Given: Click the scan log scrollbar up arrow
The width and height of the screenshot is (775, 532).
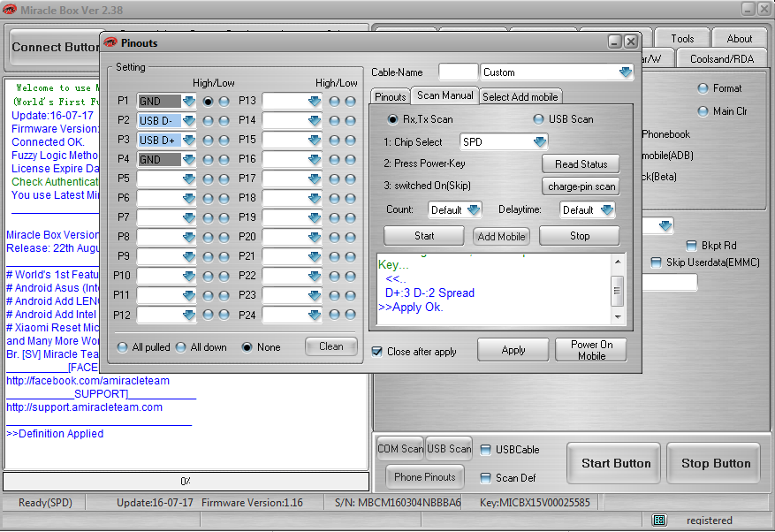Looking at the screenshot, I should point(618,261).
